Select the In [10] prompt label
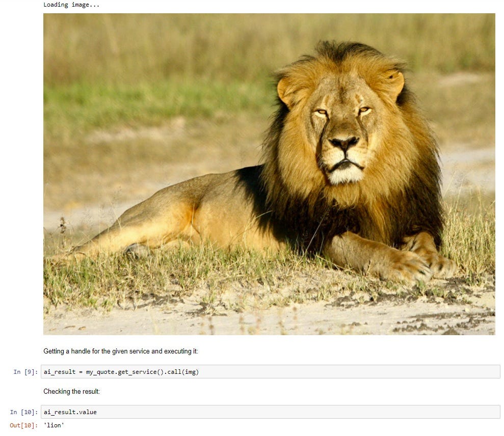 point(24,412)
